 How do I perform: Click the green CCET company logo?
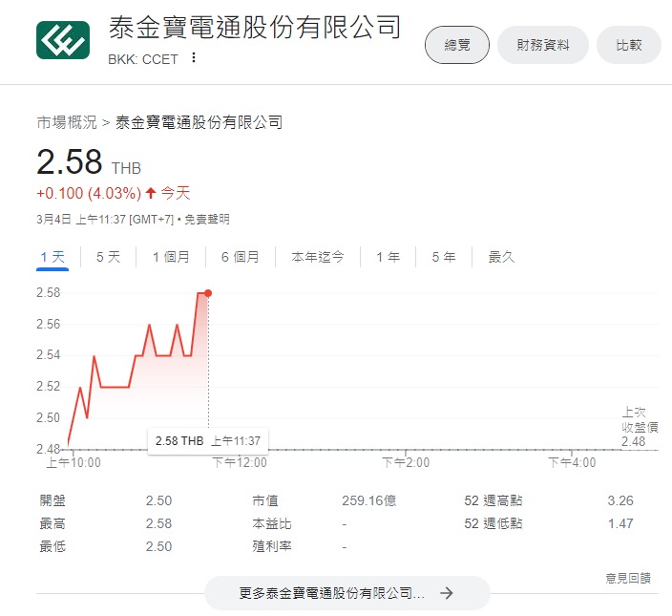63,40
